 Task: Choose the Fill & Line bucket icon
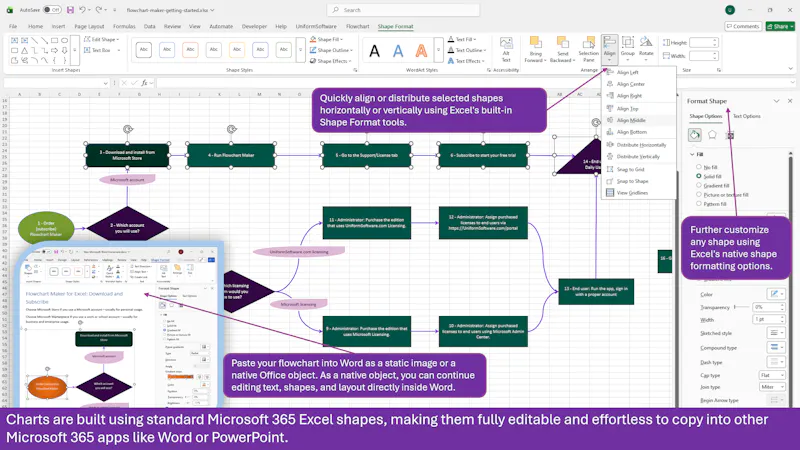click(x=694, y=135)
